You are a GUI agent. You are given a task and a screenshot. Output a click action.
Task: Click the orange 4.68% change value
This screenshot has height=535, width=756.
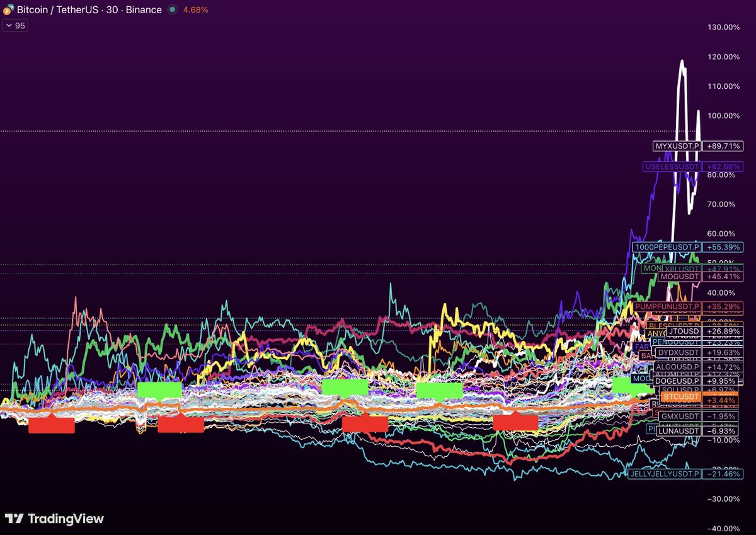tap(195, 10)
